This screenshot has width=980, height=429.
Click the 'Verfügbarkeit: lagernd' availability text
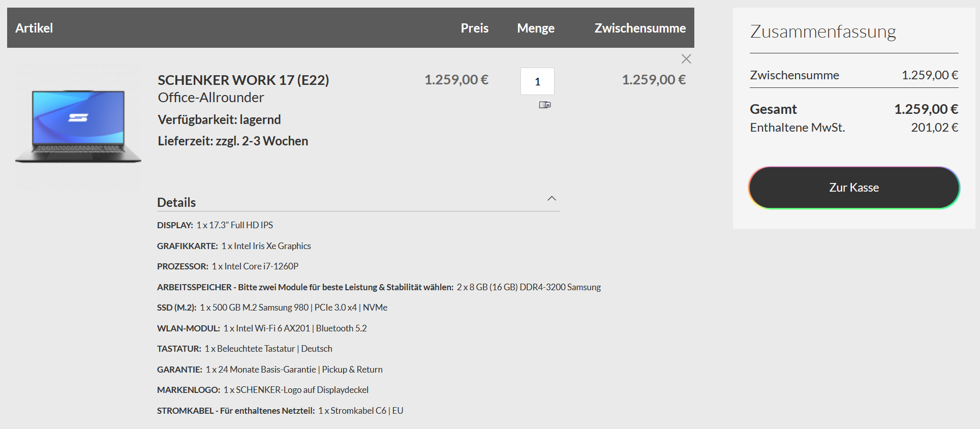tap(219, 119)
